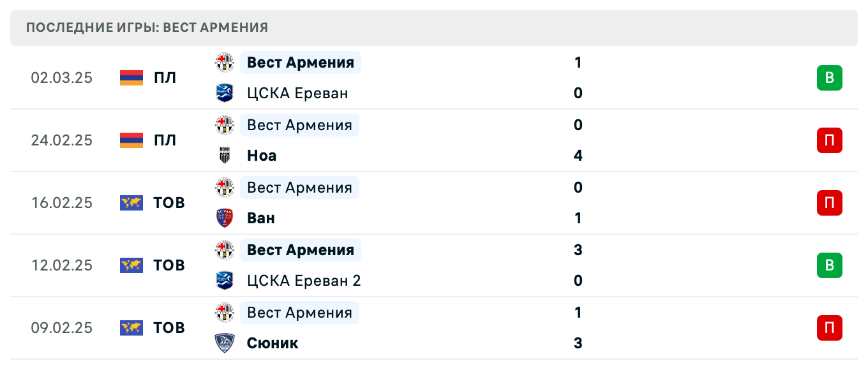Click the Ноа team badge icon
868x370 pixels.
click(x=225, y=155)
